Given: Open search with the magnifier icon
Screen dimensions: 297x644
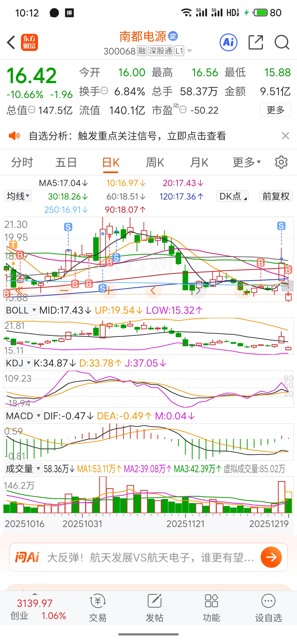Looking at the screenshot, I should [x=282, y=43].
